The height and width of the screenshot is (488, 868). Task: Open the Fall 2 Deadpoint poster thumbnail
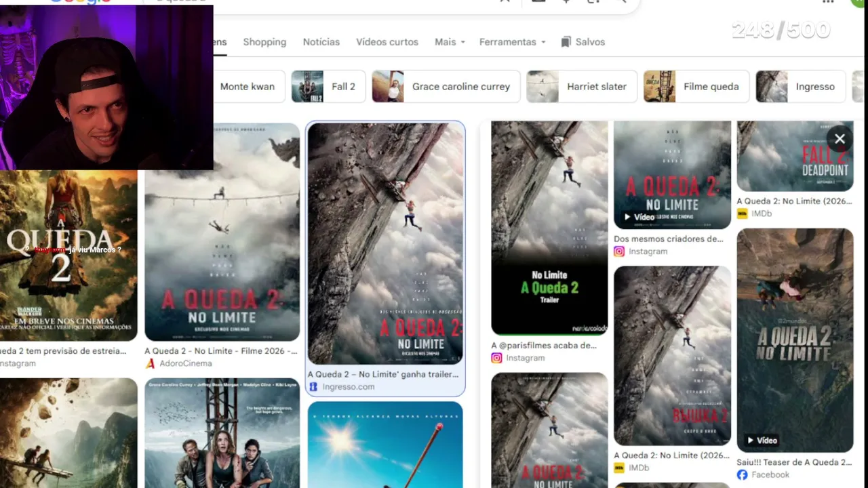pos(795,156)
